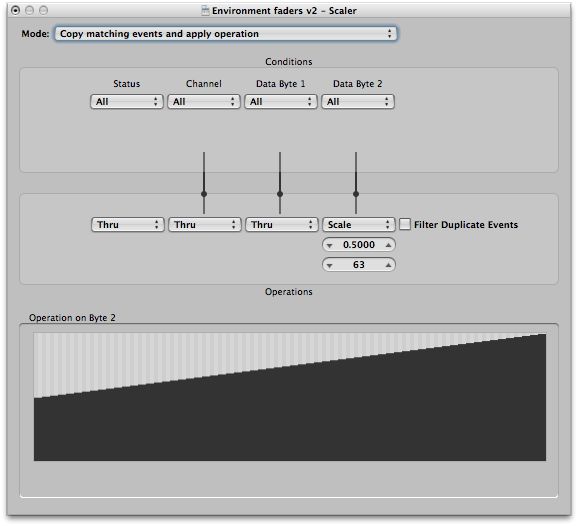Open the Status operation Thru dropdown
Image resolution: width=578 pixels, height=526 pixels.
(x=128, y=224)
